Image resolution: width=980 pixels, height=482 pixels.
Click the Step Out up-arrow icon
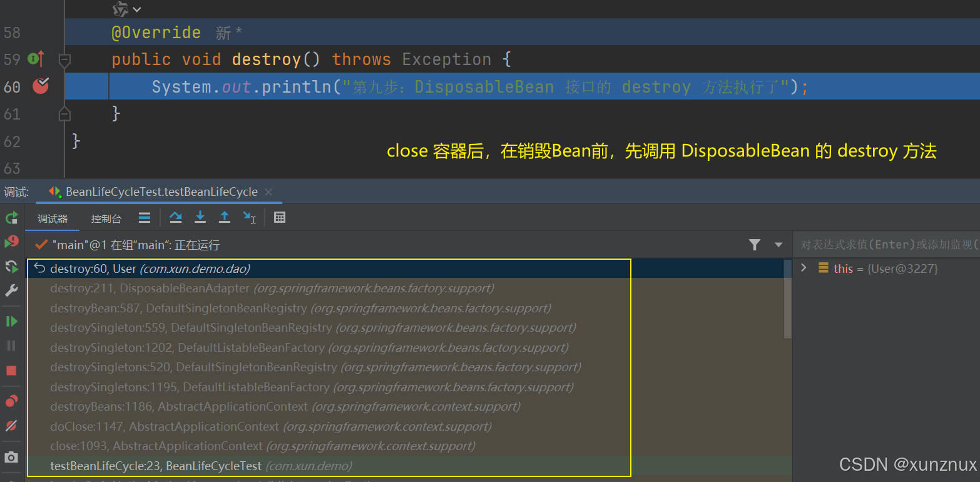coord(225,218)
